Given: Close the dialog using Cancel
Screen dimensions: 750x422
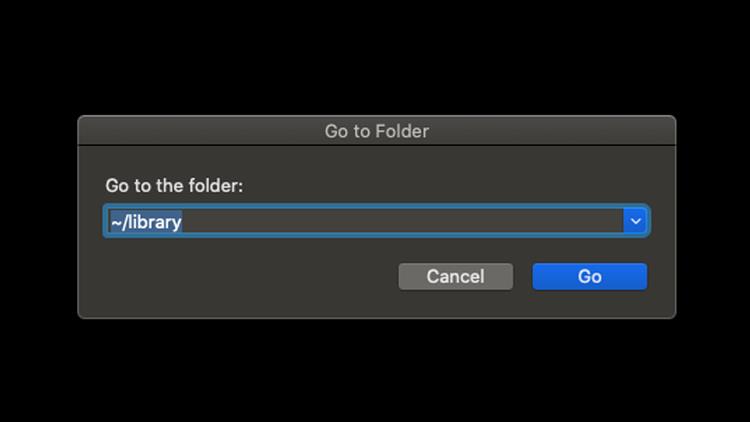Looking at the screenshot, I should (x=455, y=277).
